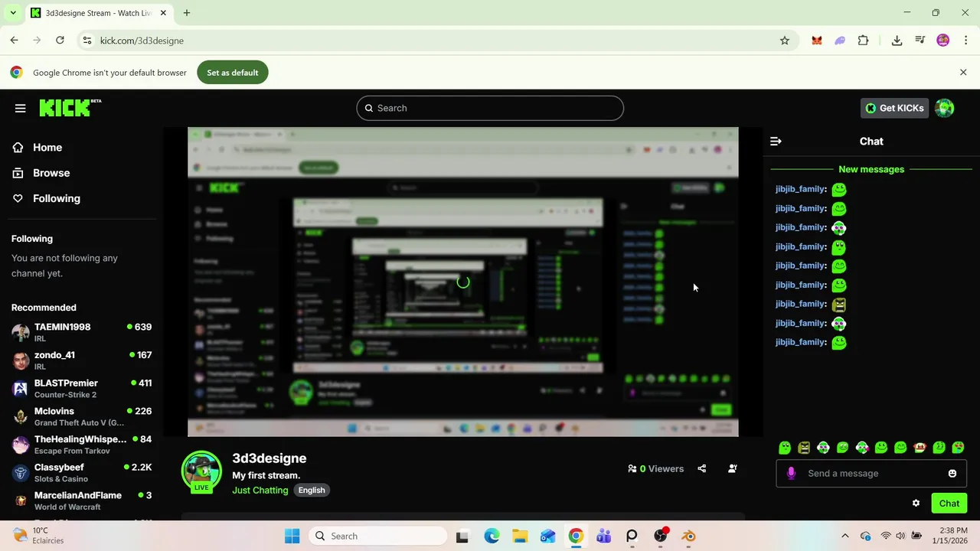Open the weather widget showing 10°C
The width and height of the screenshot is (980, 551).
click(38, 536)
